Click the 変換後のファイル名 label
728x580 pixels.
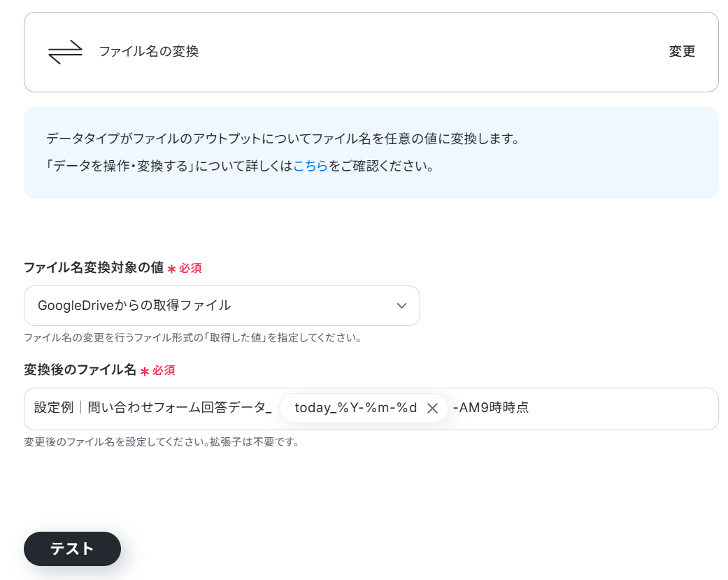tap(80, 369)
